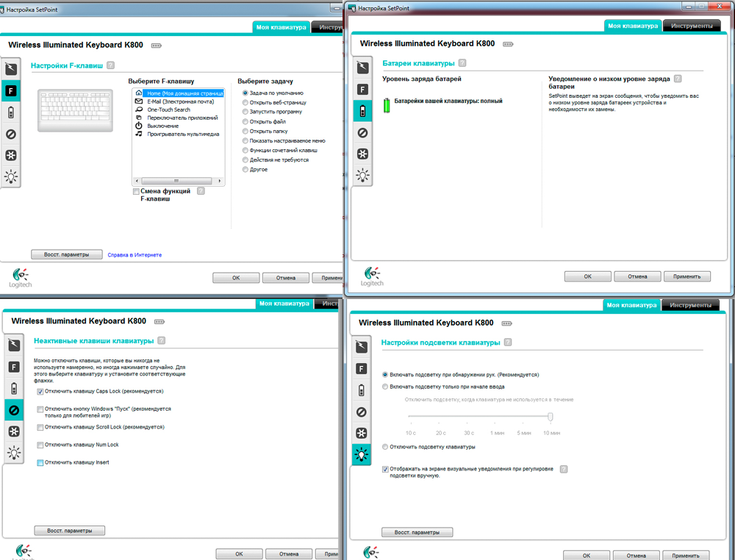Open the prohibit icon in the backlight window sidebar
The width and height of the screenshot is (735, 560).
tap(362, 412)
